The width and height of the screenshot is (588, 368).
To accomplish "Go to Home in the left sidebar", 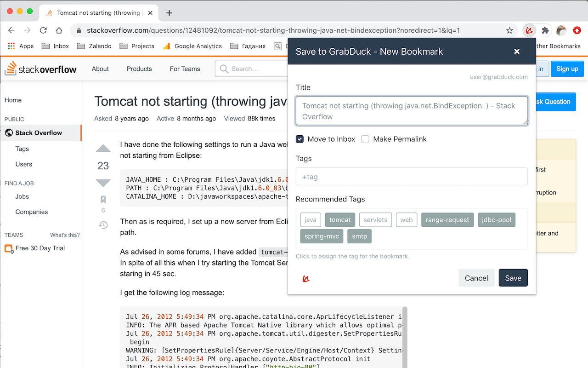I will coord(13,100).
